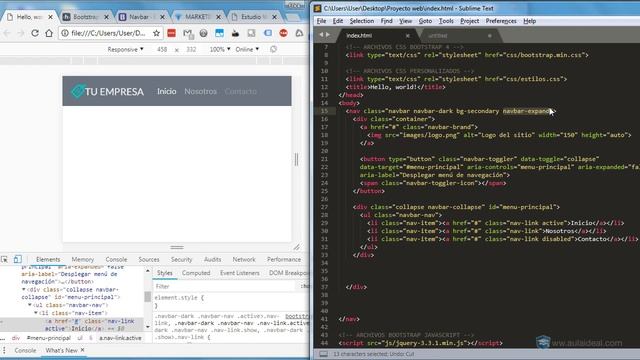This screenshot has height=360, width=640.
Task: Open Sublime Text File menu
Action: point(322,21)
